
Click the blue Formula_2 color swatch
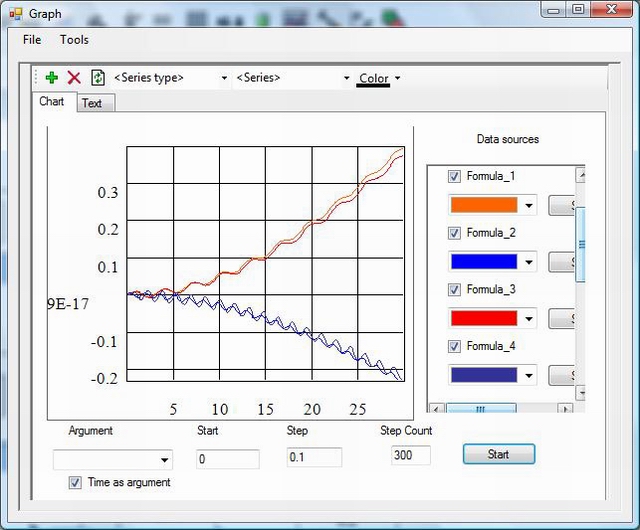pyautogui.click(x=484, y=262)
